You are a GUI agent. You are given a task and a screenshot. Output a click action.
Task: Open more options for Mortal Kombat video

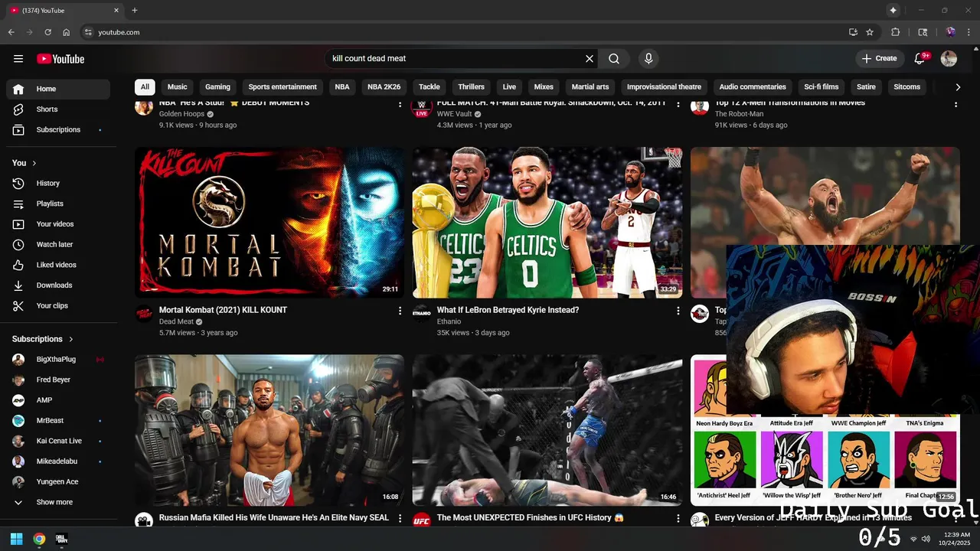coord(400,311)
